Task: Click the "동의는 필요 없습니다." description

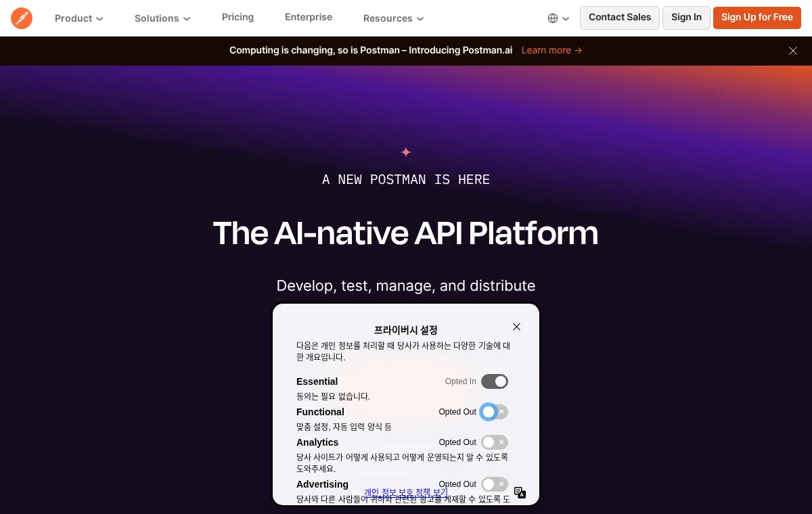Action: pyautogui.click(x=333, y=396)
